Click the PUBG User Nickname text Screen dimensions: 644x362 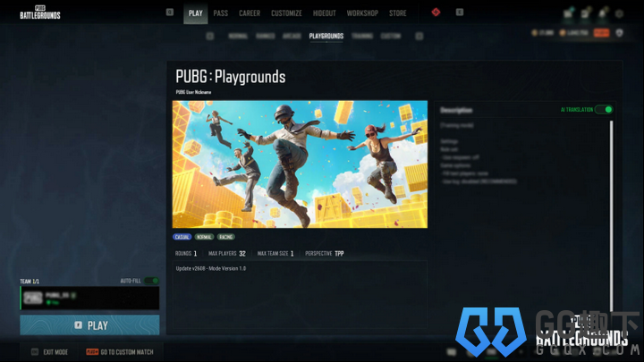[x=193, y=92]
